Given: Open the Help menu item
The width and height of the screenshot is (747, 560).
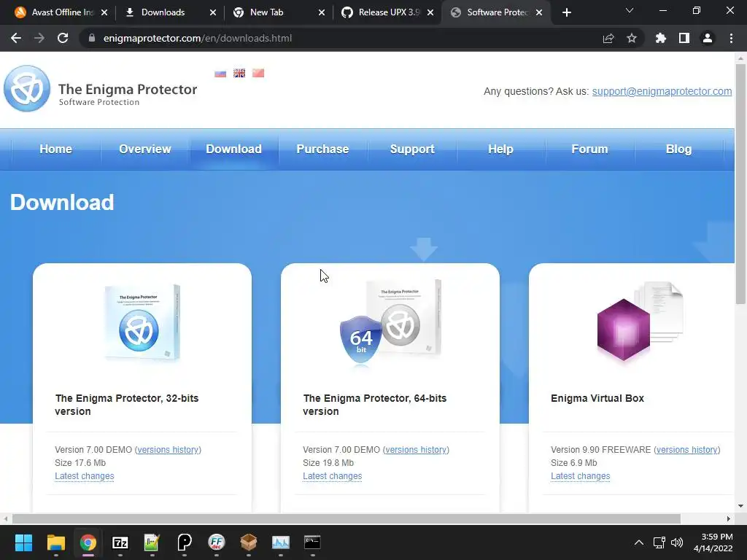Looking at the screenshot, I should coord(500,149).
